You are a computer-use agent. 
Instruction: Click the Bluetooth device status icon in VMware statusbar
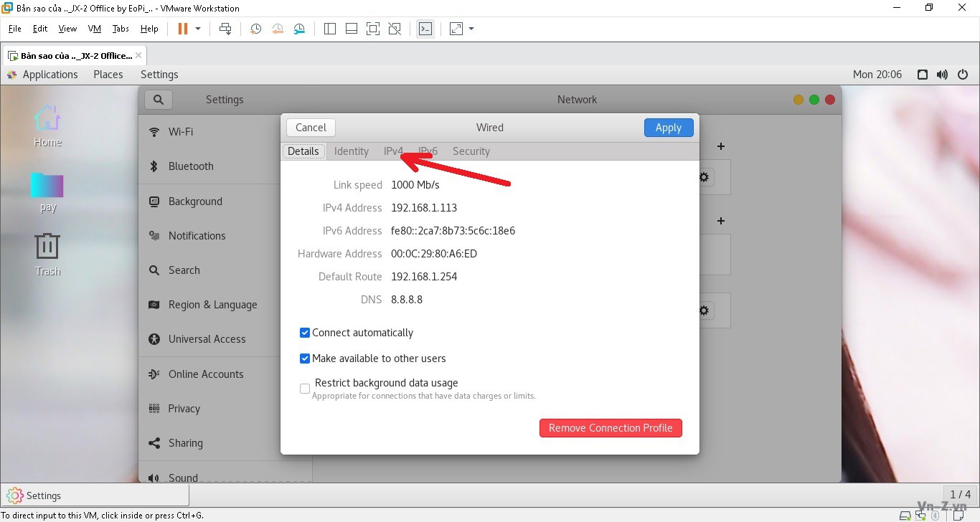[936, 516]
